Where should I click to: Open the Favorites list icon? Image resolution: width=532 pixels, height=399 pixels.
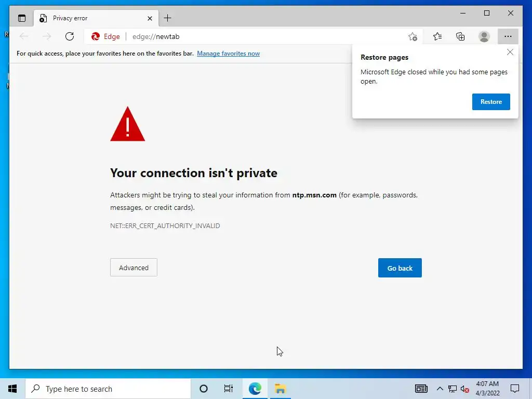pos(437,36)
